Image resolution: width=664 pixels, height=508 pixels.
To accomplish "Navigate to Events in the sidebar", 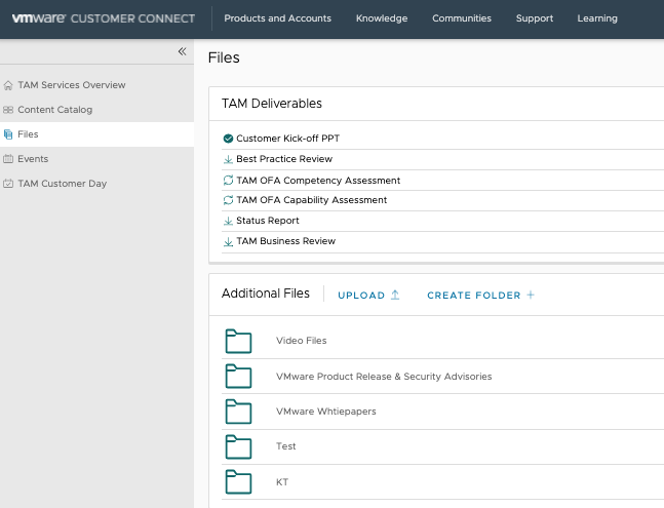I will click(32, 159).
